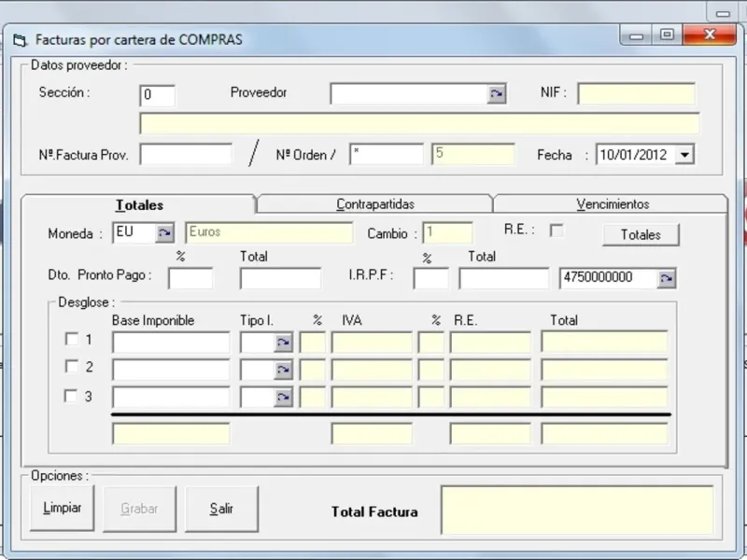
Task: Focus the Tipo I. field in row 2
Action: pos(258,370)
